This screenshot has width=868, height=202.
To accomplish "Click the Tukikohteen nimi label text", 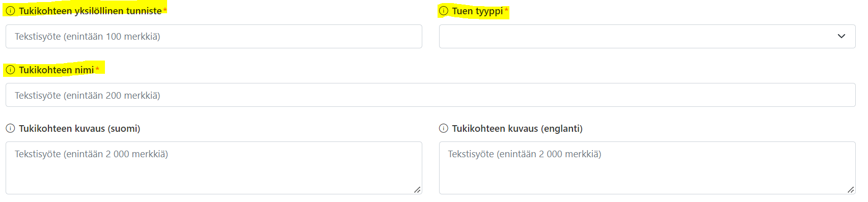I will tap(56, 70).
